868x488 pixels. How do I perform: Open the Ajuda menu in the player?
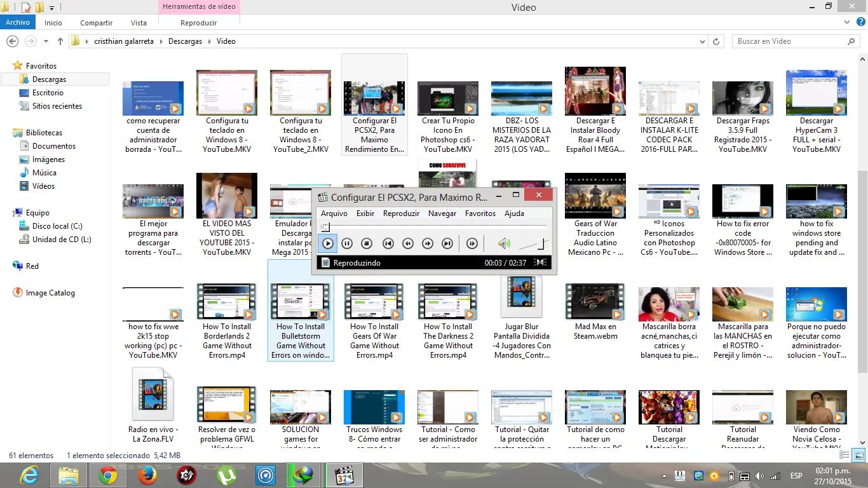pos(514,213)
